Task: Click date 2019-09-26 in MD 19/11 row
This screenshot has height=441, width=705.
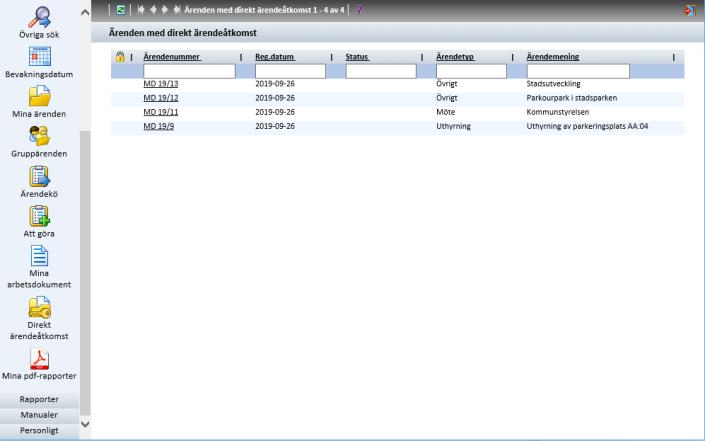Action: pyautogui.click(x=275, y=112)
